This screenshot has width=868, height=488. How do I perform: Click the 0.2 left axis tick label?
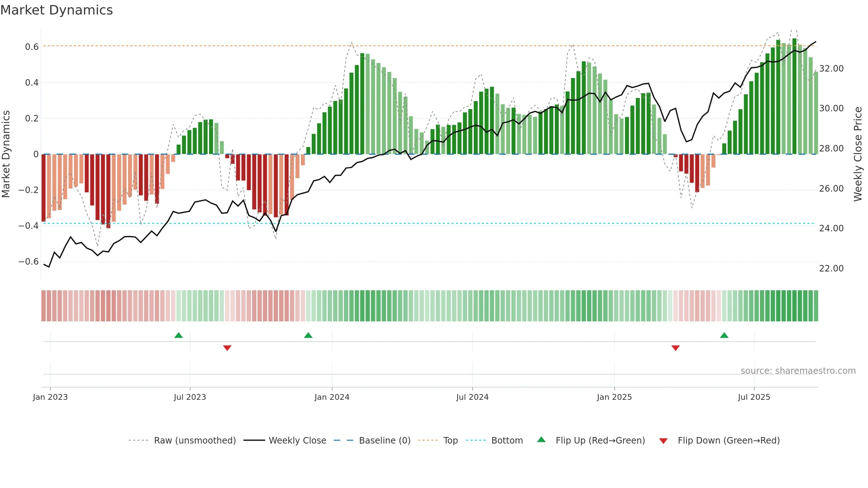[32, 118]
